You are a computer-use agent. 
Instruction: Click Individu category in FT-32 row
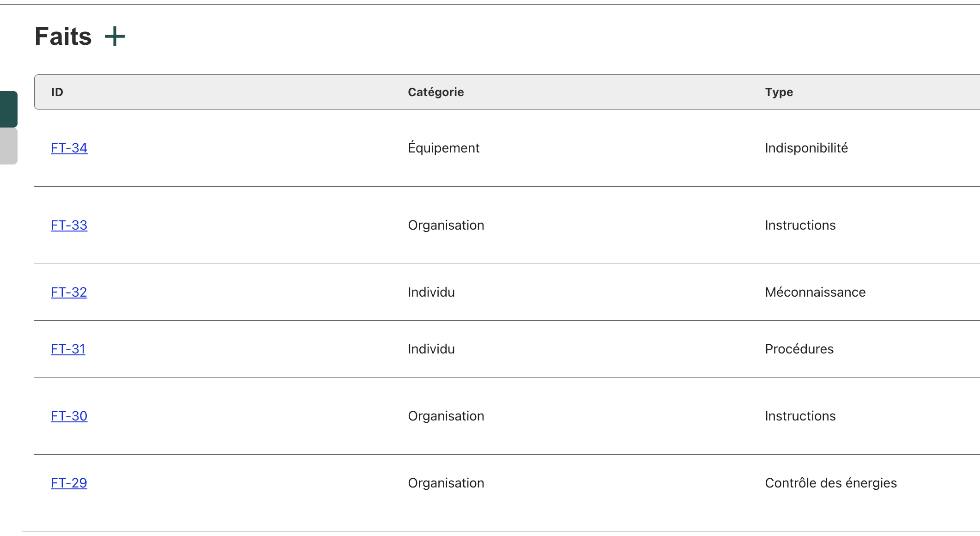coord(431,292)
